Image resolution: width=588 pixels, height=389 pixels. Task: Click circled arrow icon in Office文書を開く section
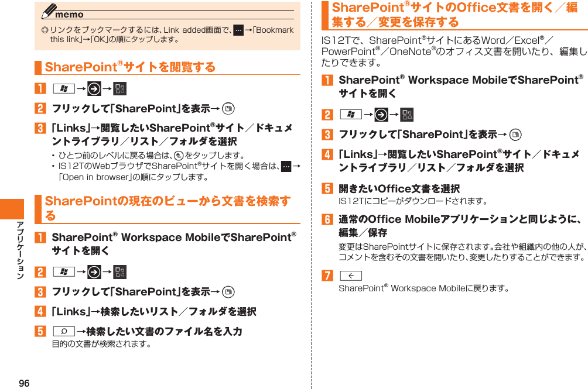tap(381, 115)
